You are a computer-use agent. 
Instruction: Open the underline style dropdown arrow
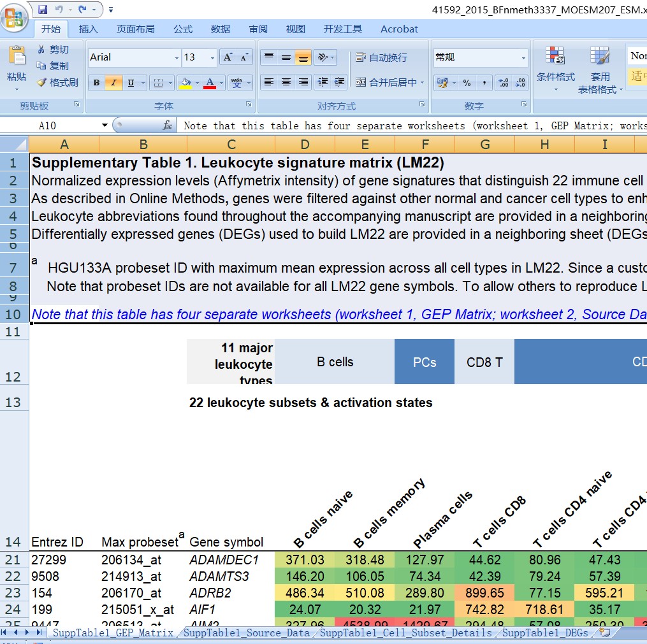pyautogui.click(x=143, y=82)
